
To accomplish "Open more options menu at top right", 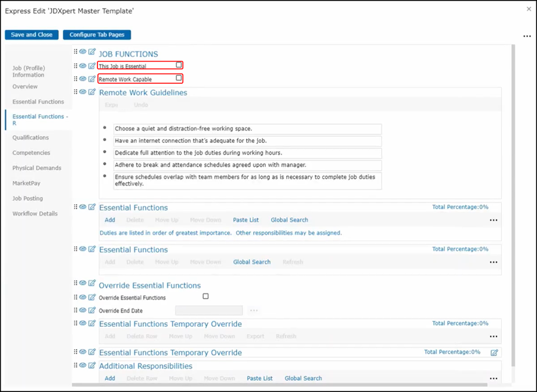I will click(527, 36).
